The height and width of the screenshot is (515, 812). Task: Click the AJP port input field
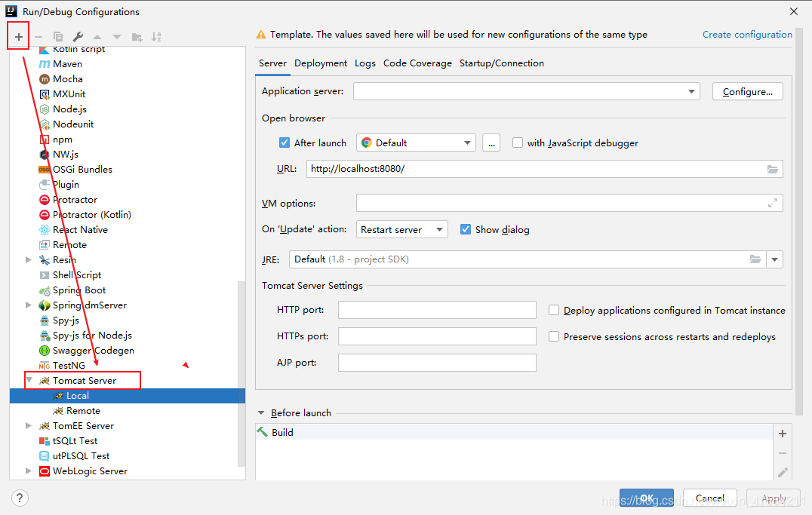(437, 363)
